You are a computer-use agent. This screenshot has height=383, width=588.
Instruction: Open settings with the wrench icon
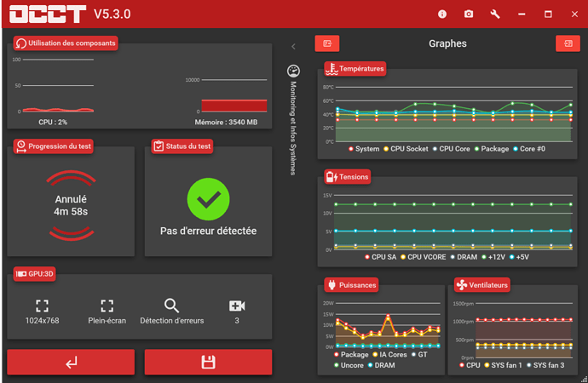[495, 14]
